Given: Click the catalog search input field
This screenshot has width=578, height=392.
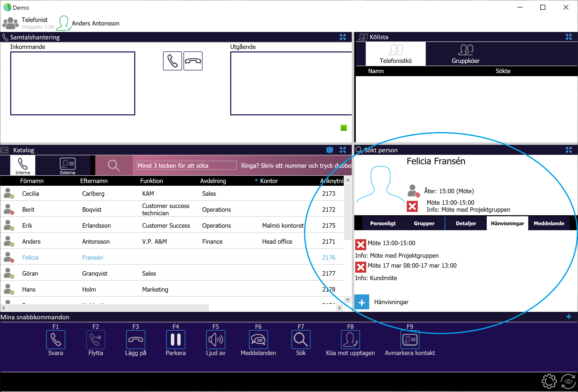Looking at the screenshot, I should [186, 165].
